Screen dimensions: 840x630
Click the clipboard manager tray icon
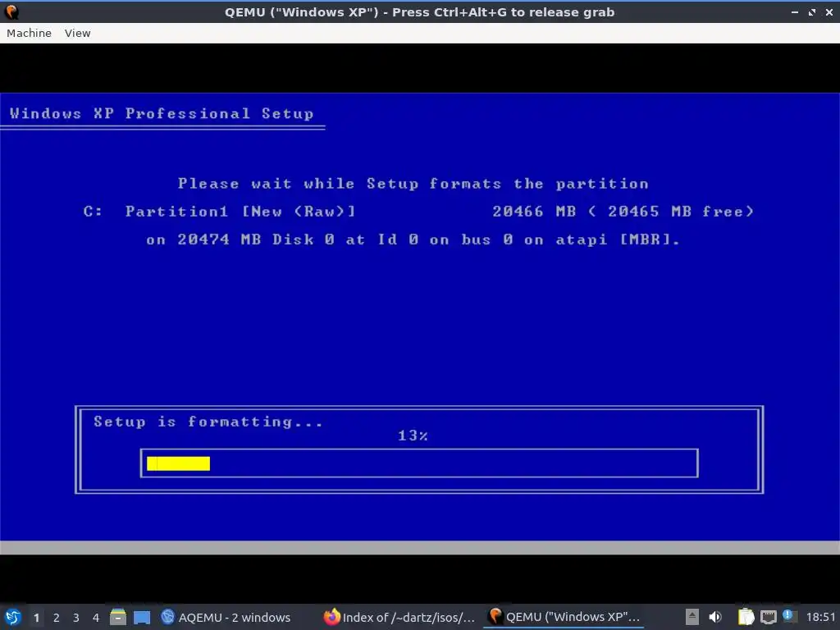click(x=746, y=617)
